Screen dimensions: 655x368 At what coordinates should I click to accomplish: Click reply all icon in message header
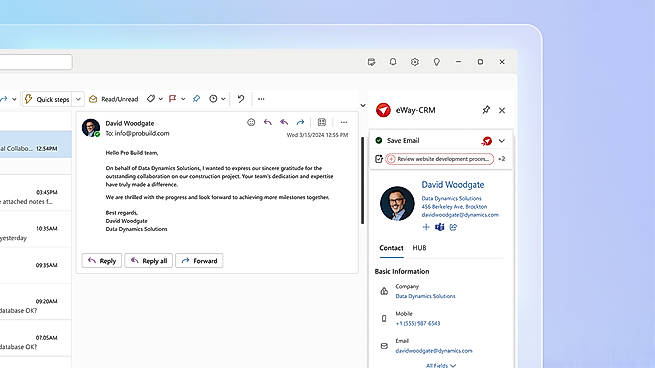click(284, 122)
